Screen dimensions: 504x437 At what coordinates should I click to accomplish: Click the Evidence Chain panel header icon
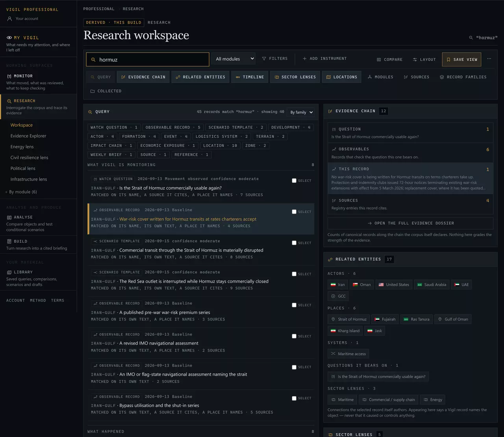pyautogui.click(x=330, y=111)
